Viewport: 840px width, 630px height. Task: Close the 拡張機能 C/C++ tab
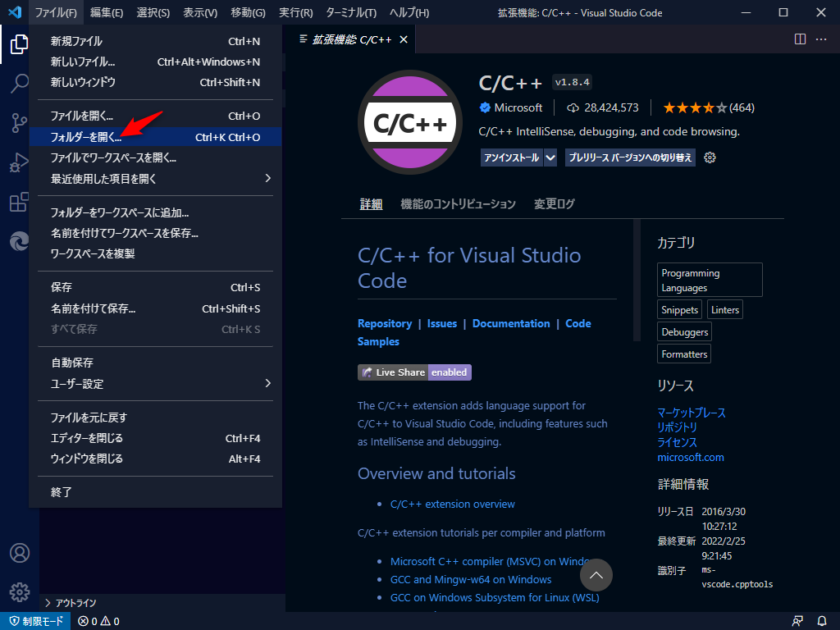click(404, 39)
